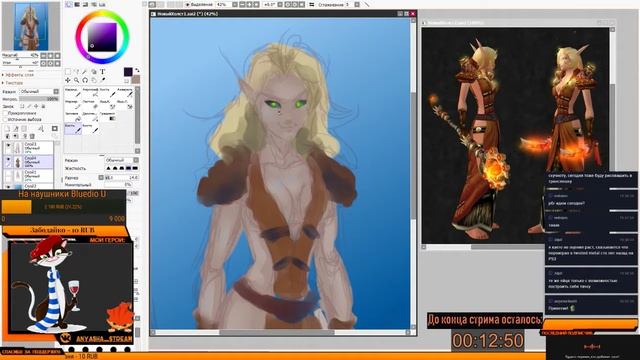Open the brush Размер multiplier dropdown
640x360 pixels.
pyautogui.click(x=101, y=178)
